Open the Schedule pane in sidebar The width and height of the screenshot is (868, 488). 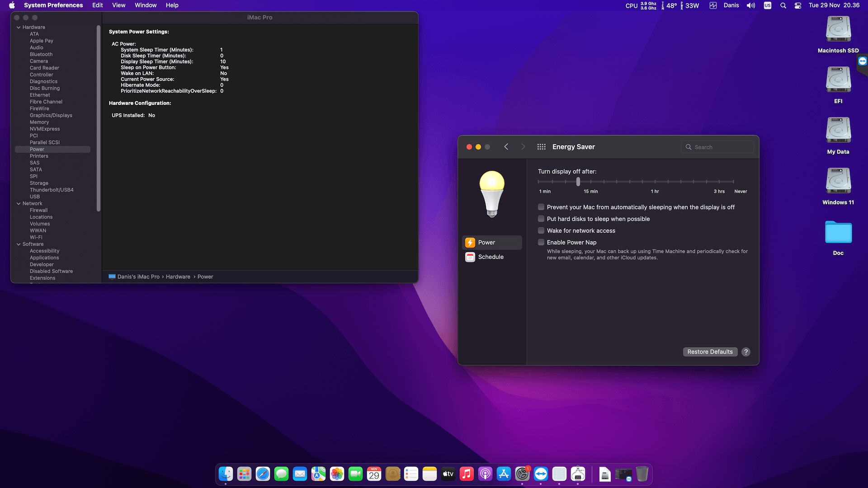[491, 257]
